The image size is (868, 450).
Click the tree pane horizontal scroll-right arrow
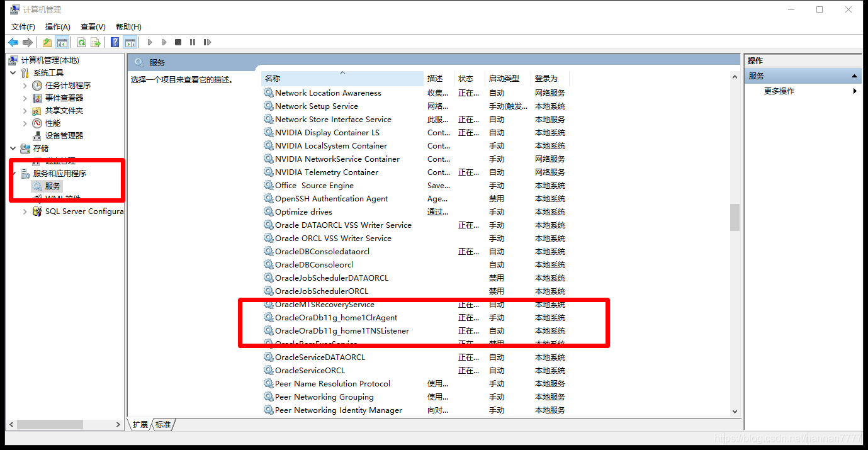click(118, 425)
